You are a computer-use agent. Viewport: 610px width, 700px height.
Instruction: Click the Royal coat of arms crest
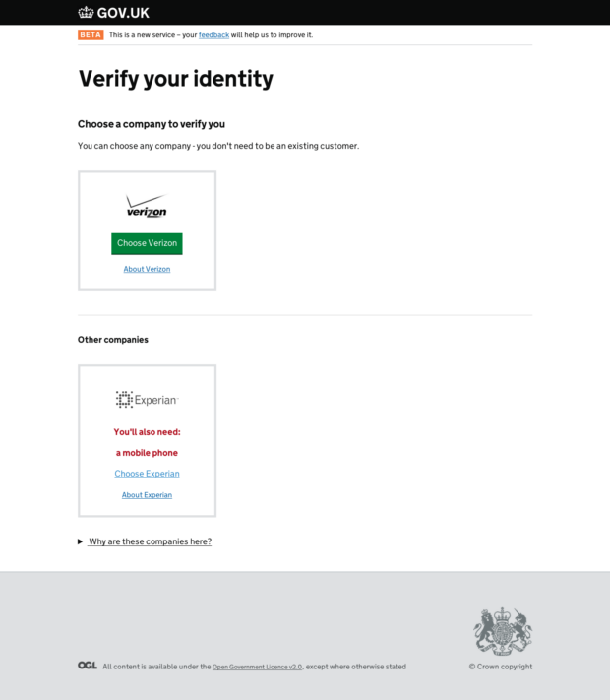click(x=503, y=631)
